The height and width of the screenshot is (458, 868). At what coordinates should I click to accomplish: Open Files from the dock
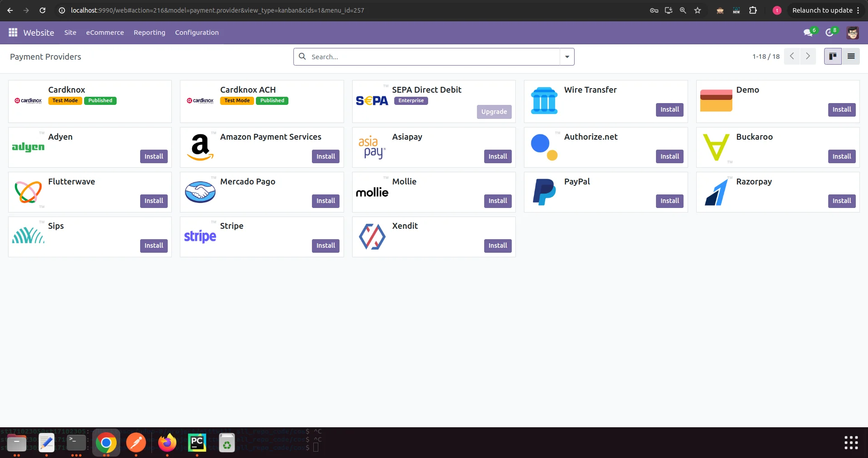point(17,443)
